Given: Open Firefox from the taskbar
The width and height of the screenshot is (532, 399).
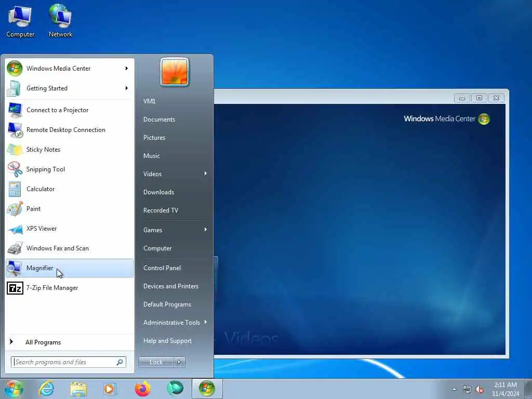Looking at the screenshot, I should (x=143, y=389).
